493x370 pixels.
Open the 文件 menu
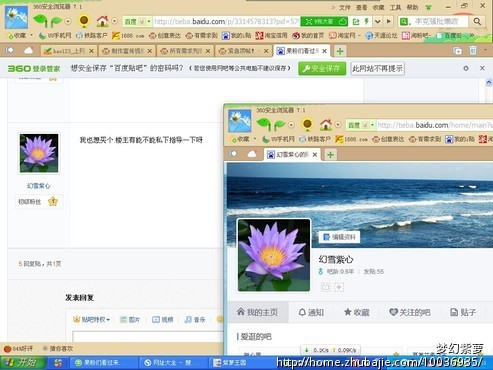click(x=345, y=7)
